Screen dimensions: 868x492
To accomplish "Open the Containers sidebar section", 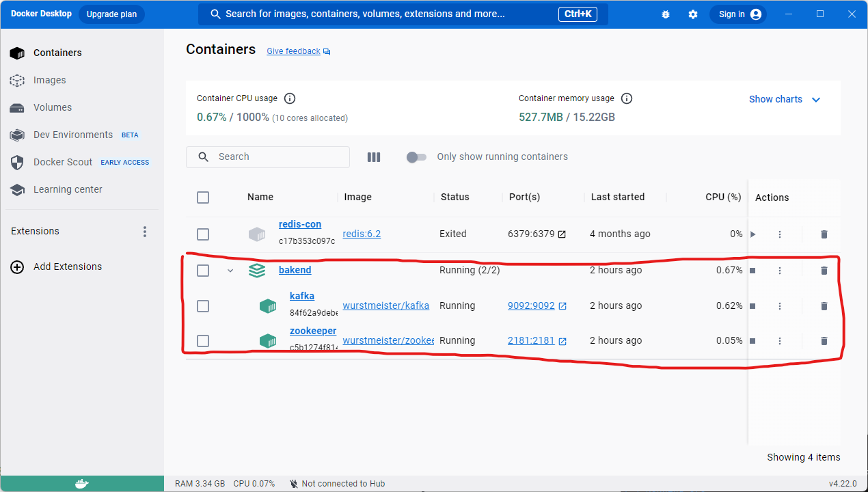I will click(x=82, y=53).
